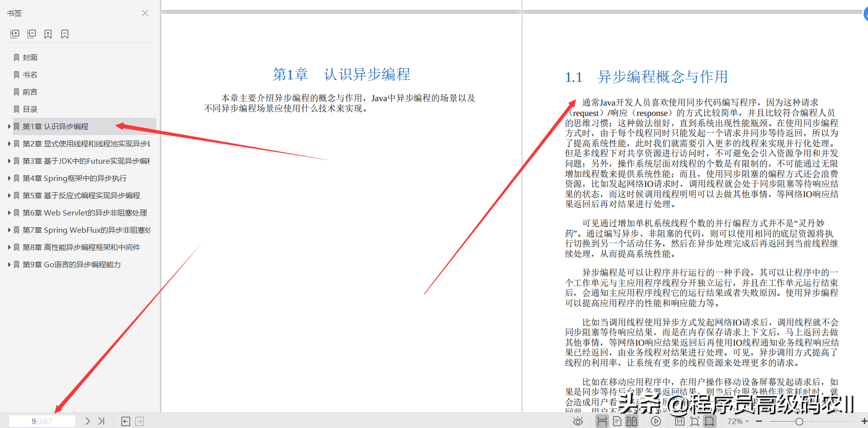Set zoom to actual size 1:1

pyautogui.click(x=680, y=421)
